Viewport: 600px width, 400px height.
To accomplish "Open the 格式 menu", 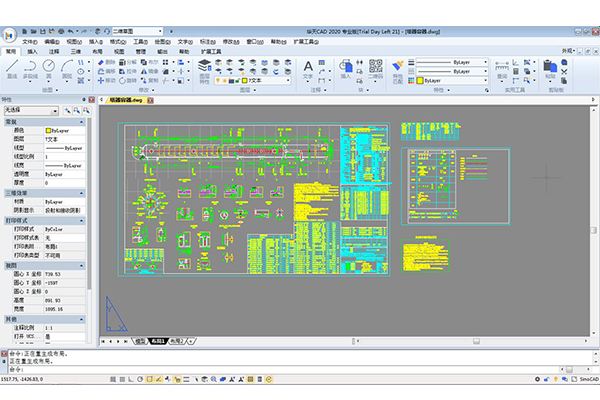I will 118,42.
